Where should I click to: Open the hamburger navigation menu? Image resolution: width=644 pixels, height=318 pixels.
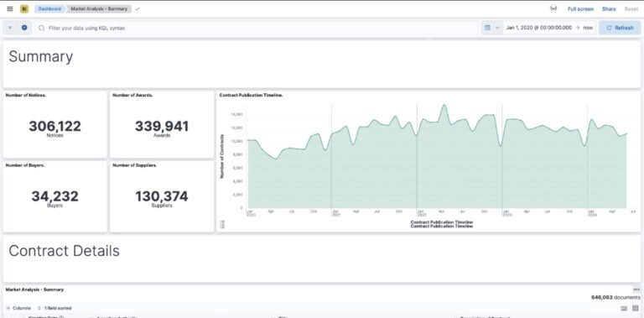click(10, 8)
